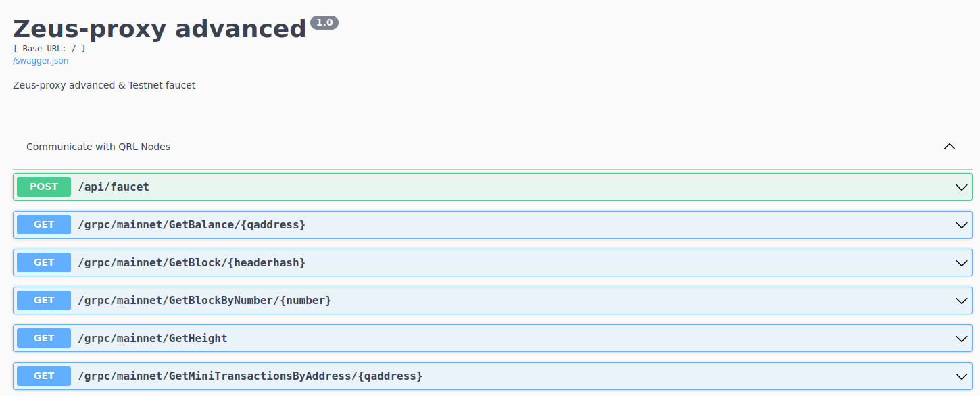This screenshot has height=396, width=980.
Task: Click the GET badge for GetMiniTransactionsByAddress
Action: coord(44,376)
